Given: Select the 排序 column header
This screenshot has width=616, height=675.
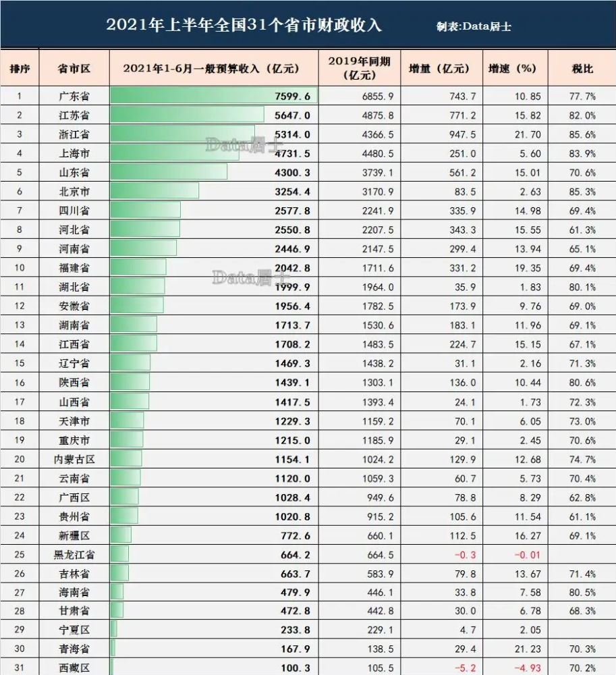Looking at the screenshot, I should pyautogui.click(x=20, y=68).
